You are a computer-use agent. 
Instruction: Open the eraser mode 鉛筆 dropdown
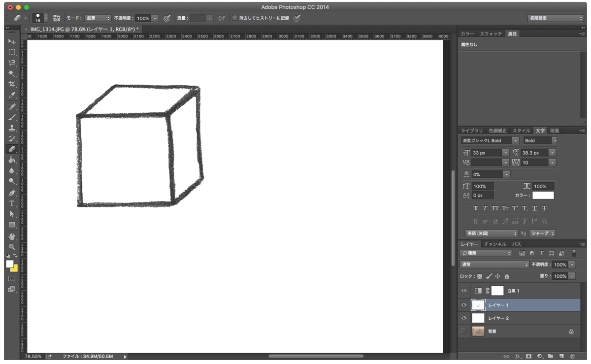coord(98,18)
